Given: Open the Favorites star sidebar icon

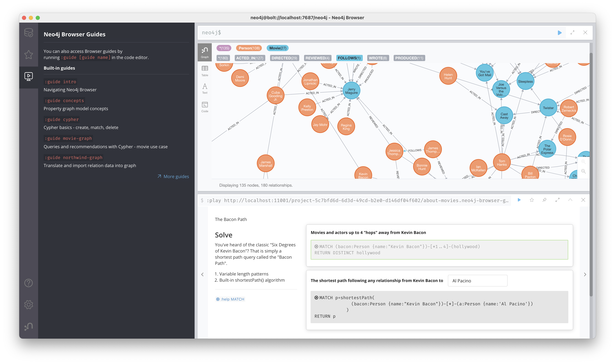Looking at the screenshot, I should pyautogui.click(x=28, y=54).
